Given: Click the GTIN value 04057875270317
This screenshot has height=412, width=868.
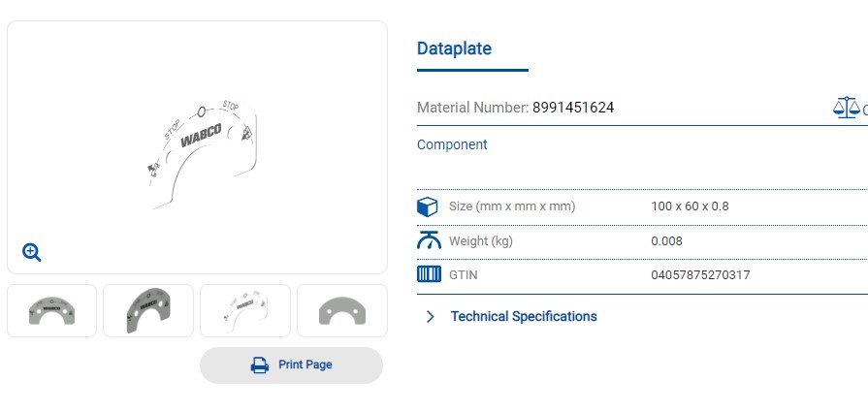Looking at the screenshot, I should 700,275.
